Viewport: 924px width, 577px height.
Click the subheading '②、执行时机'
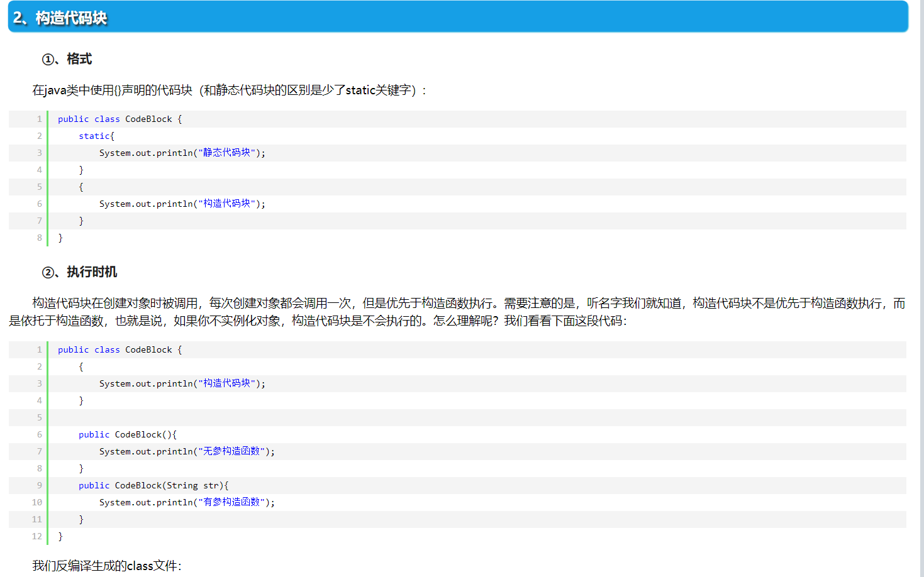point(79,272)
